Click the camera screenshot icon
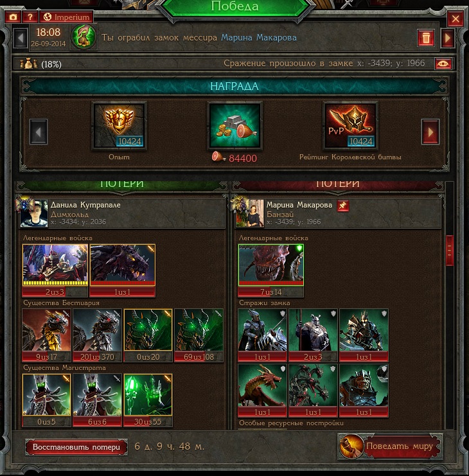This screenshot has height=476, width=469. coord(13,17)
